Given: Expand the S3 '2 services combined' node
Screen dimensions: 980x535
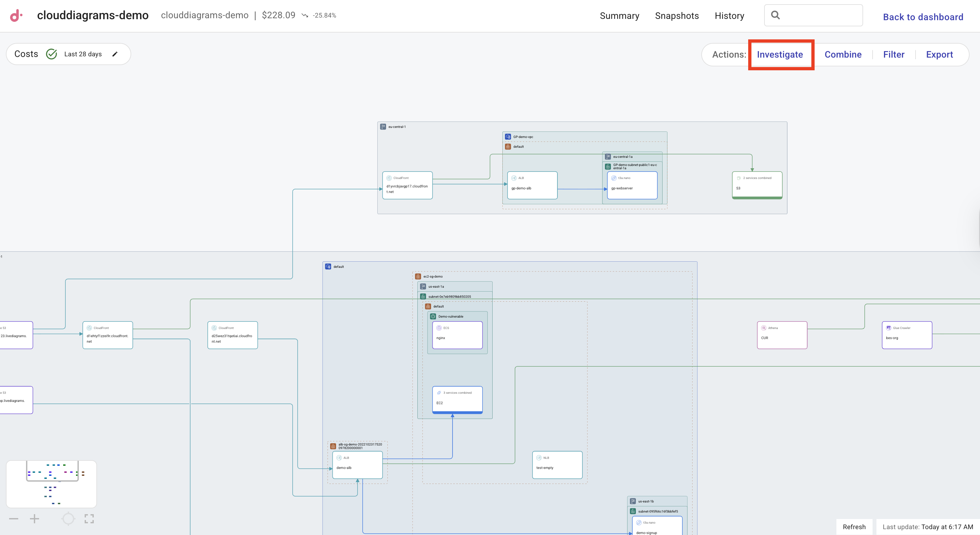Looking at the screenshot, I should click(757, 185).
